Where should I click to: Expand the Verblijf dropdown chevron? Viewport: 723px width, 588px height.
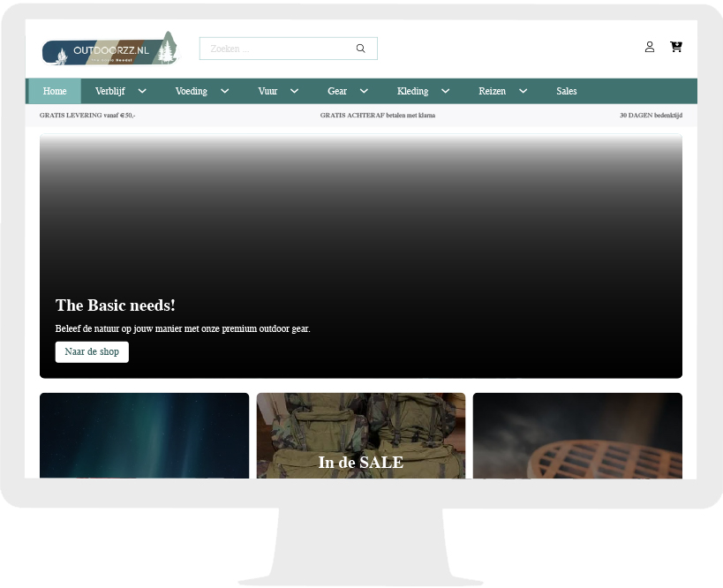pyautogui.click(x=142, y=91)
